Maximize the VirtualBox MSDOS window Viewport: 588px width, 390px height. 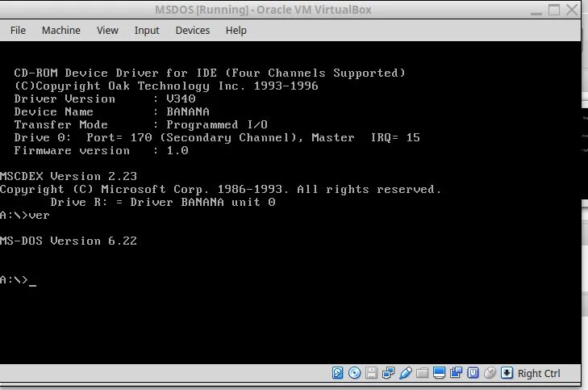tap(554, 10)
